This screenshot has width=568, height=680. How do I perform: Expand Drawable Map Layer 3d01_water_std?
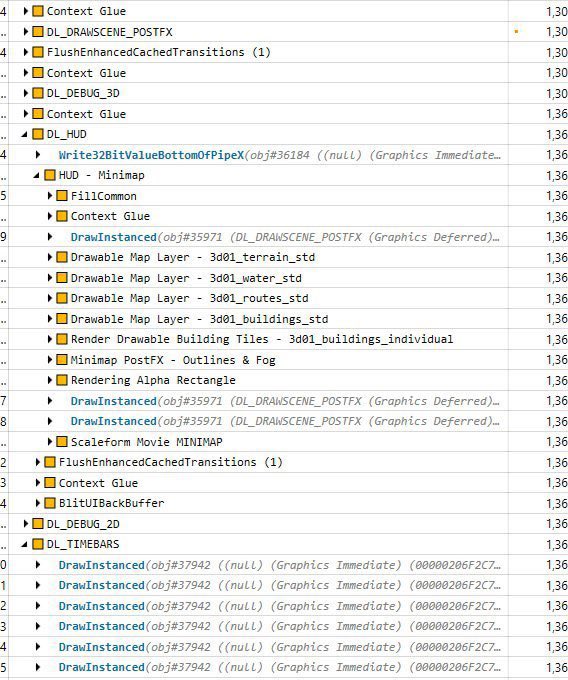(50, 278)
